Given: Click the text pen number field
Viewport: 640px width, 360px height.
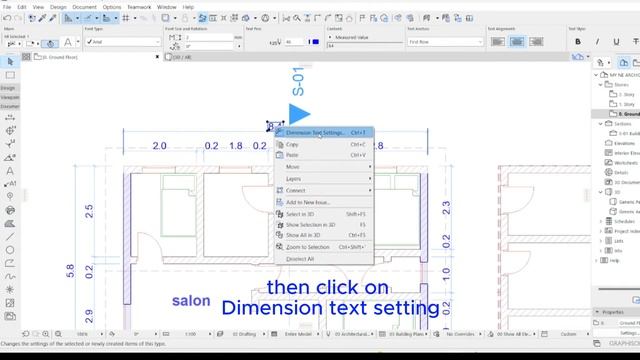Looking at the screenshot, I should (294, 42).
